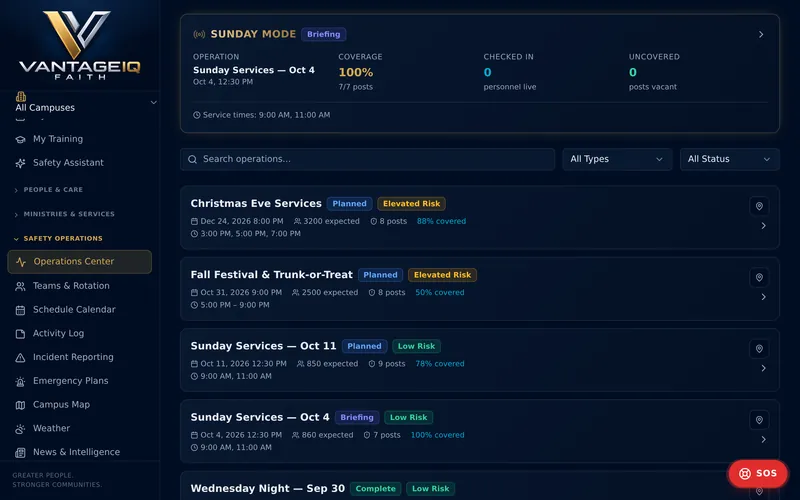The height and width of the screenshot is (500, 800).
Task: Click shield icon beside 8 posts on Christmas Eve
Action: pos(373,221)
